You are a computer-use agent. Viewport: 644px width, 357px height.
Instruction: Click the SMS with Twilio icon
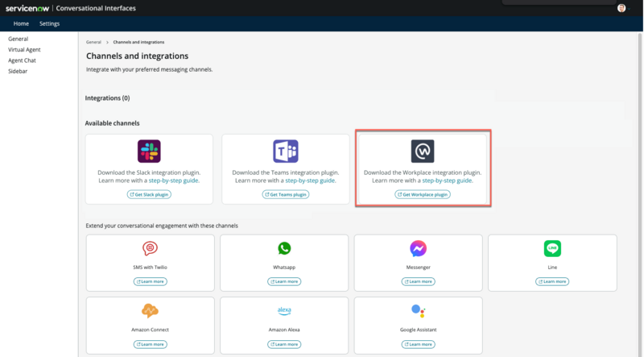[x=150, y=248]
